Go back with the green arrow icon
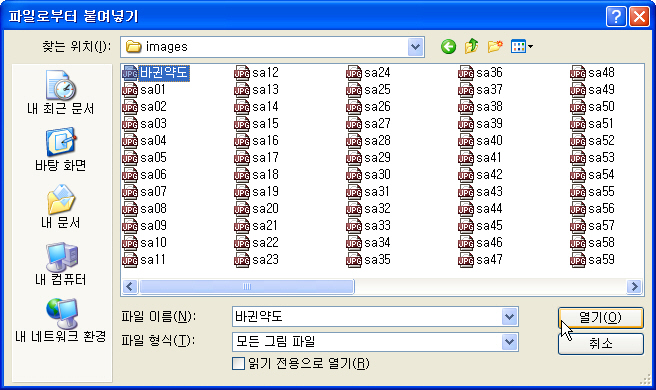The width and height of the screenshot is (656, 390). click(448, 46)
